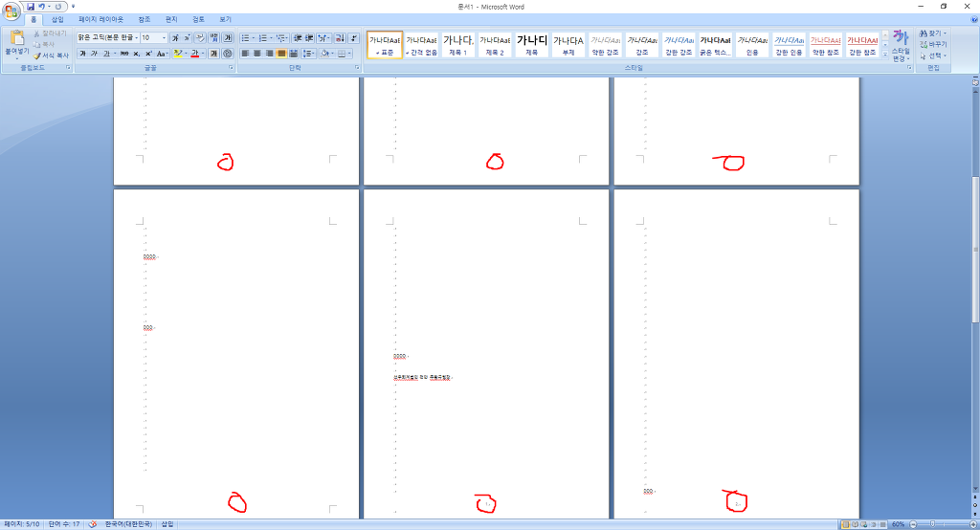Apply character shading to text
980x530 pixels.
(213, 54)
